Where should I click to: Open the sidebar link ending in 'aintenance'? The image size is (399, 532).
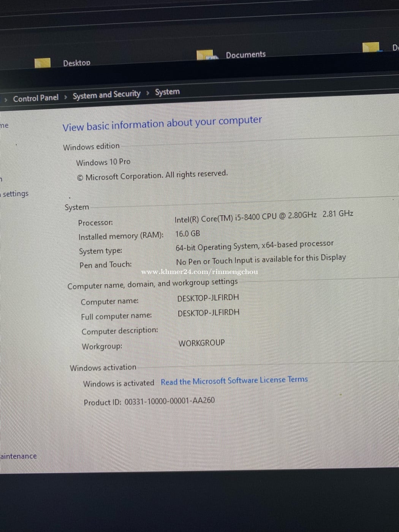click(18, 456)
